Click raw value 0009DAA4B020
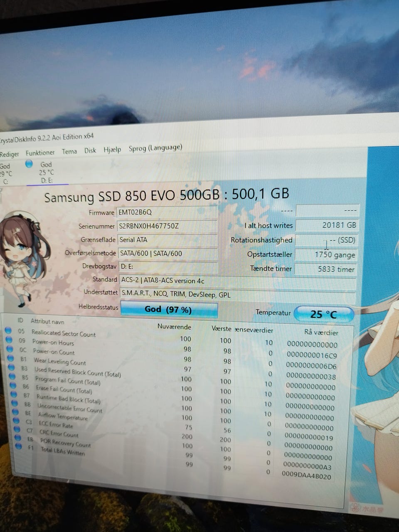The height and width of the screenshot is (532, 399). point(306,475)
